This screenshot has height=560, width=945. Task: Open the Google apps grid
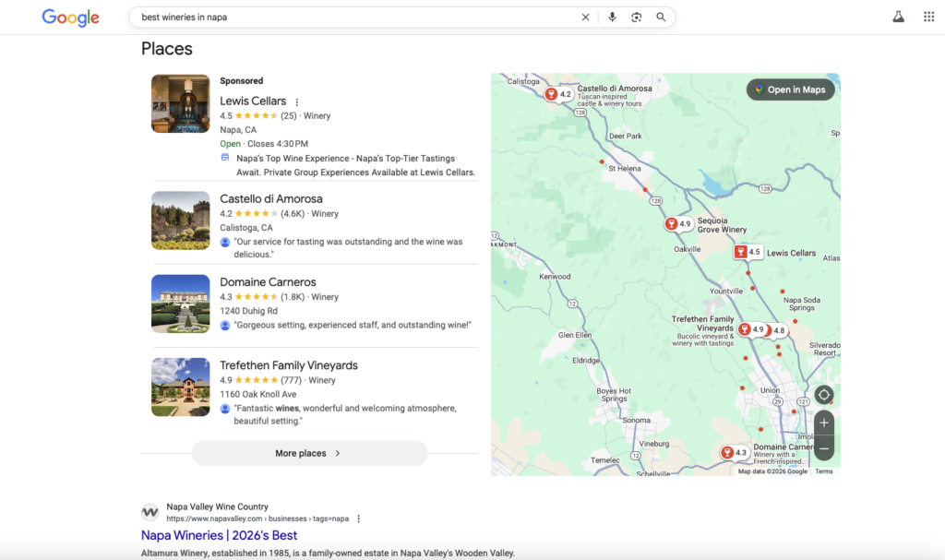(x=928, y=18)
